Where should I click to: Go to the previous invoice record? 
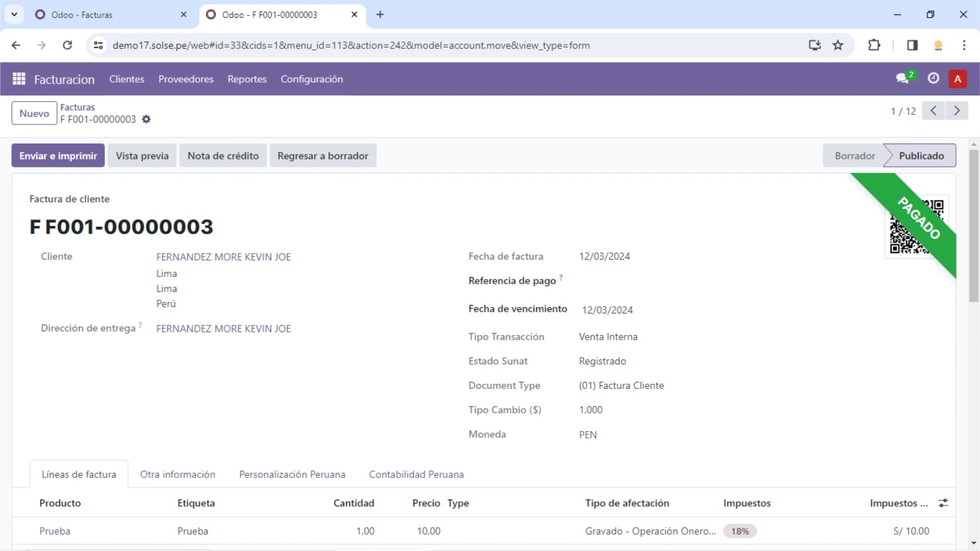click(x=933, y=111)
